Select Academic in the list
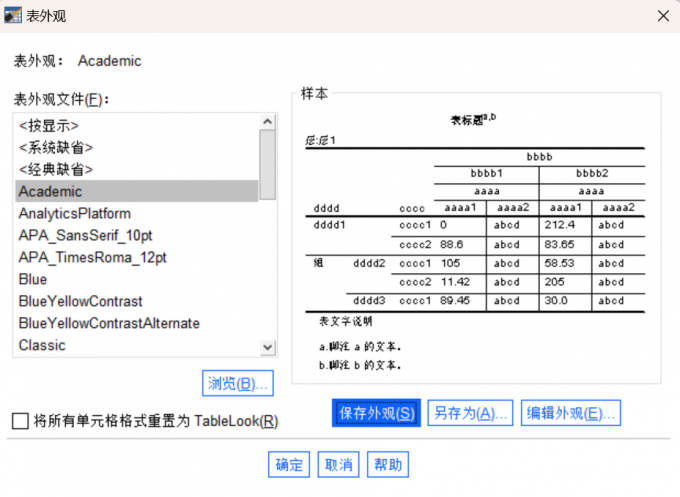This screenshot has width=680, height=497. 137,191
